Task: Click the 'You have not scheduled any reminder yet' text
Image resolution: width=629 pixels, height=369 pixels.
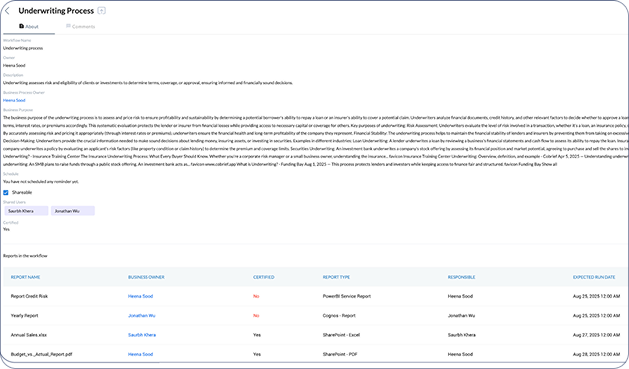Action: (41, 182)
